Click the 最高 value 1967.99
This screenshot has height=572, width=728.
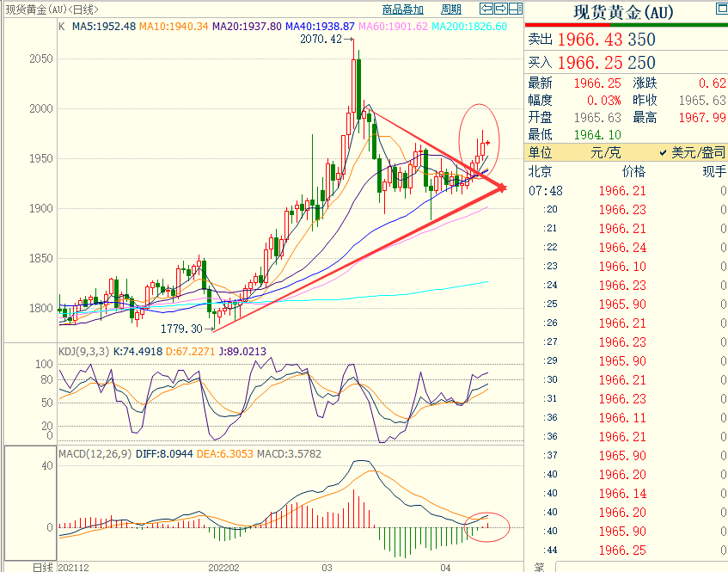click(702, 118)
